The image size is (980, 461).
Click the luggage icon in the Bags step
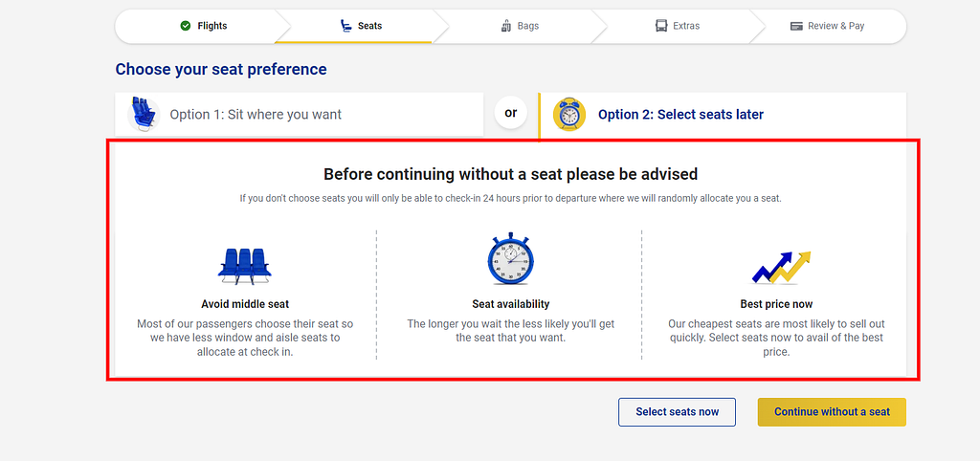click(x=506, y=26)
